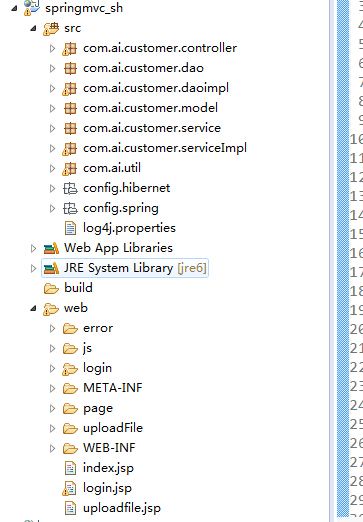Collapse the web folder

point(33,309)
